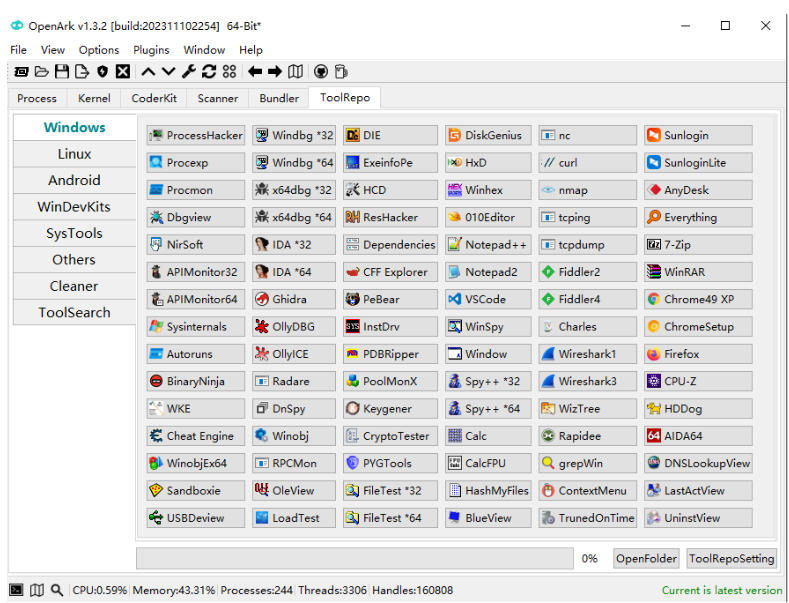This screenshot has width=789, height=603.
Task: Click the magnifier icon in status bar
Action: (x=57, y=590)
